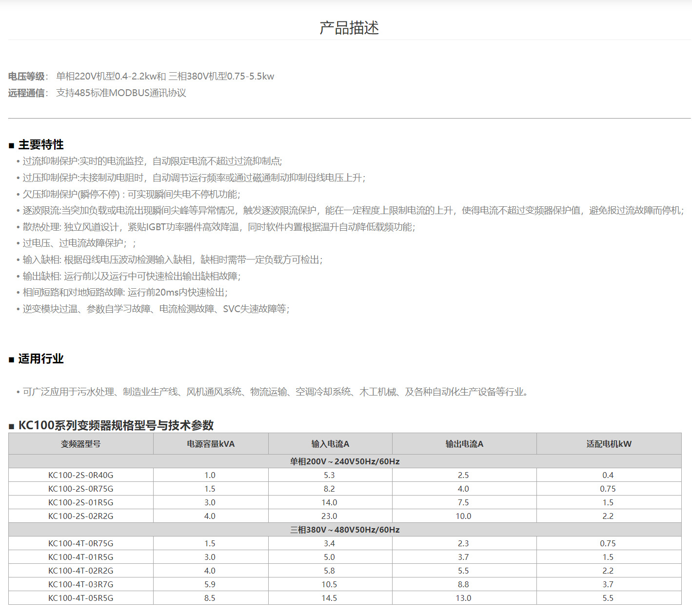Click the 逐波限流 feature line
Image resolution: width=692 pixels, height=616 pixels.
[353, 210]
